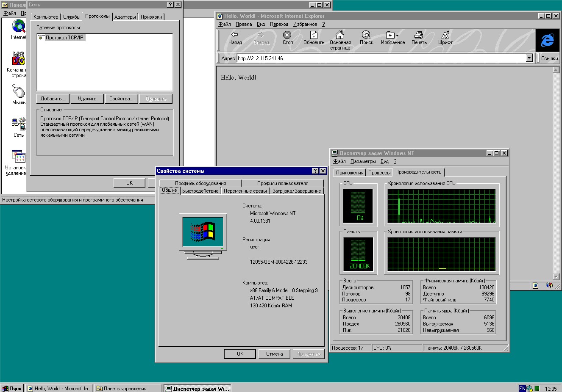Click the Internet Explorer scrollbar up arrow

(x=556, y=70)
